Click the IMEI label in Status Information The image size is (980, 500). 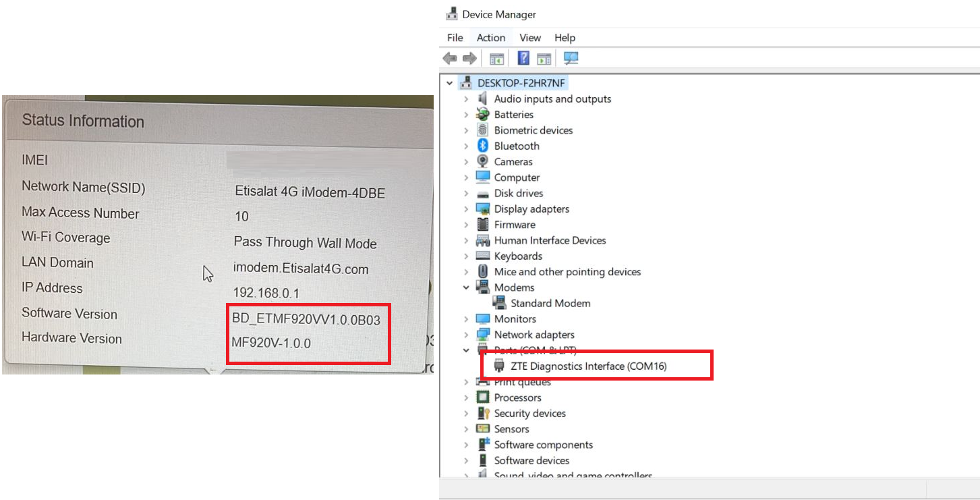[x=34, y=161]
